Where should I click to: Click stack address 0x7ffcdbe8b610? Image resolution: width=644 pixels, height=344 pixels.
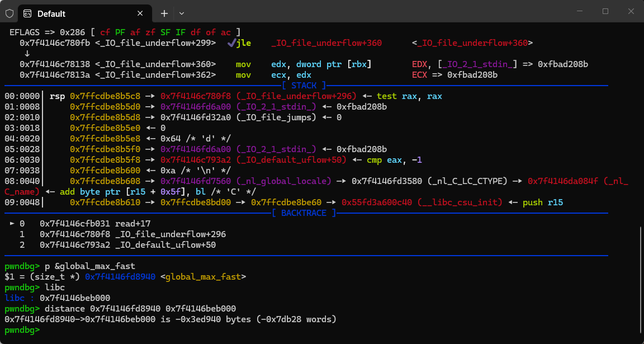tap(105, 202)
